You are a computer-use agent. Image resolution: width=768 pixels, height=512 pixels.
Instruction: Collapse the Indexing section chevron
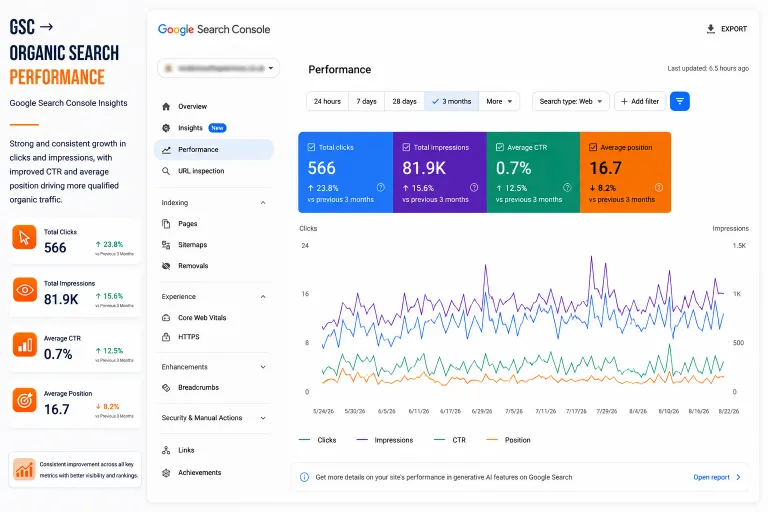(263, 203)
